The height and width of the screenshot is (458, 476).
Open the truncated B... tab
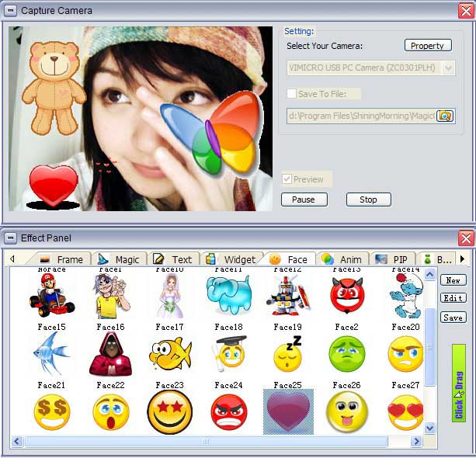tap(437, 259)
